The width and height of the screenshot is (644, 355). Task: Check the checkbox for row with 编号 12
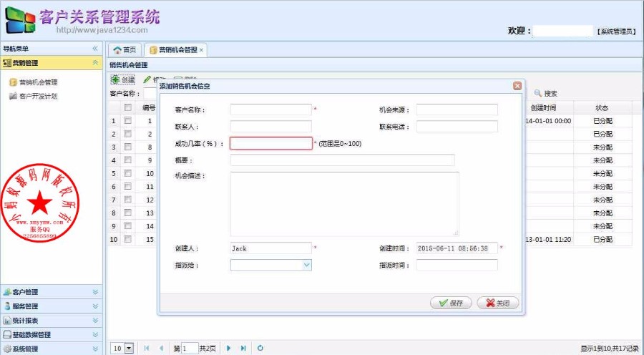[x=128, y=199]
